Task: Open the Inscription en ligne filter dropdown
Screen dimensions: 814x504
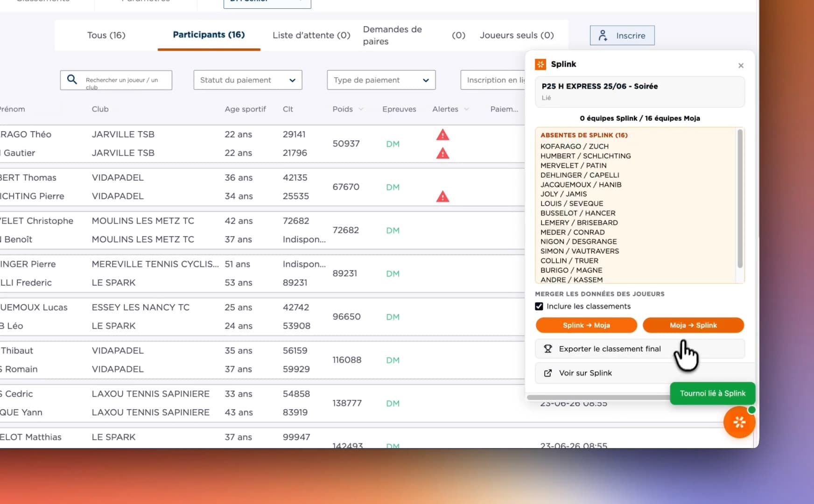Action: pos(493,80)
